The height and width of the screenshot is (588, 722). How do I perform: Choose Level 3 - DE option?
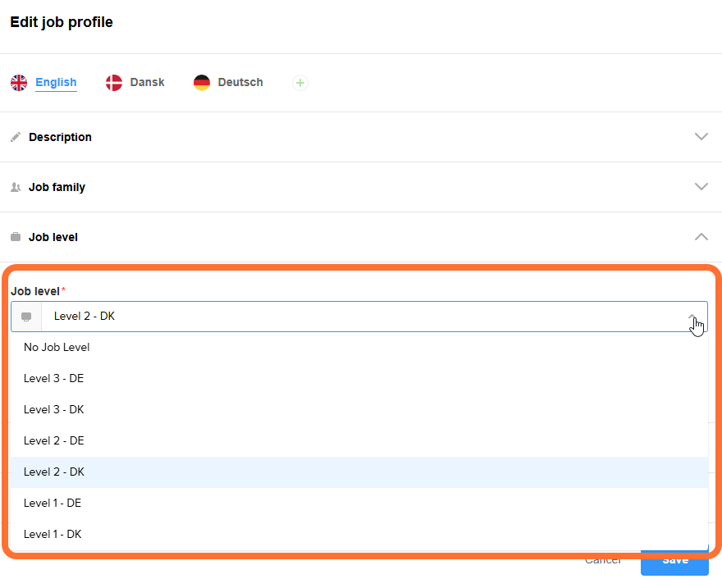[359, 379]
